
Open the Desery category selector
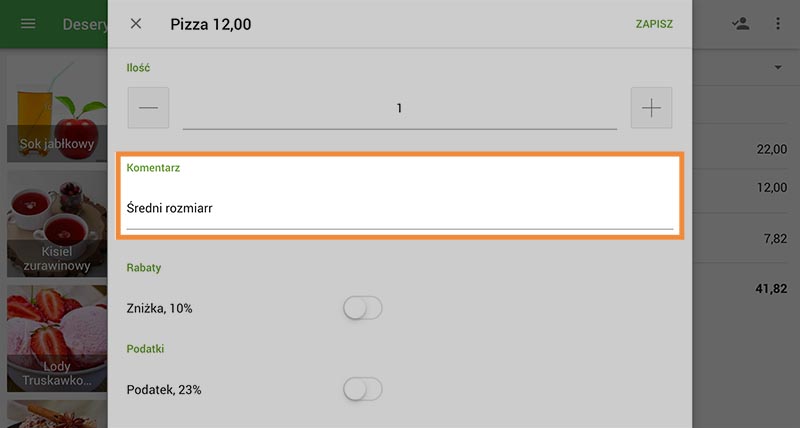[84, 24]
